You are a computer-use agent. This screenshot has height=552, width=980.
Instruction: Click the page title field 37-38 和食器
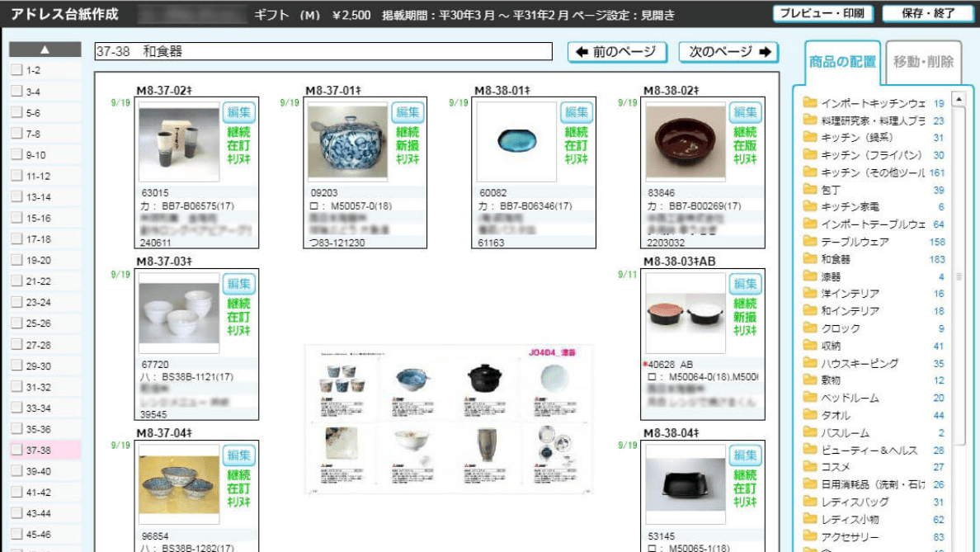coord(323,52)
